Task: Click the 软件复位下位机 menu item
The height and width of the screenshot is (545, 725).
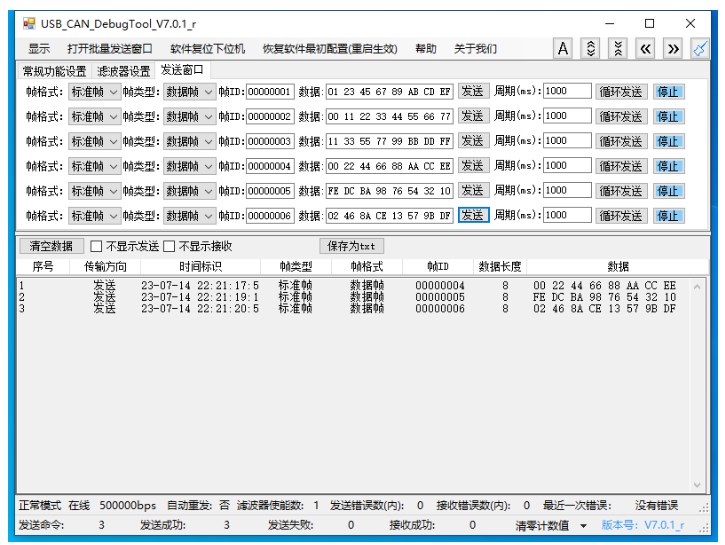Action: click(208, 49)
